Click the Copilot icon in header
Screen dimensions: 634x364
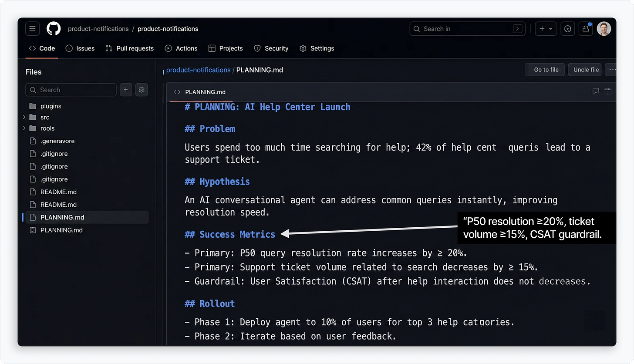click(567, 29)
